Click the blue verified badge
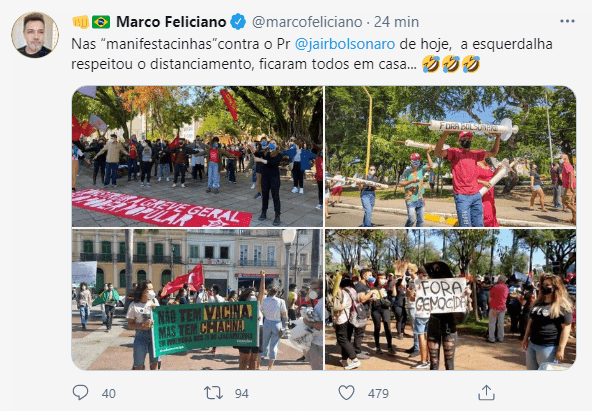 coord(238,22)
